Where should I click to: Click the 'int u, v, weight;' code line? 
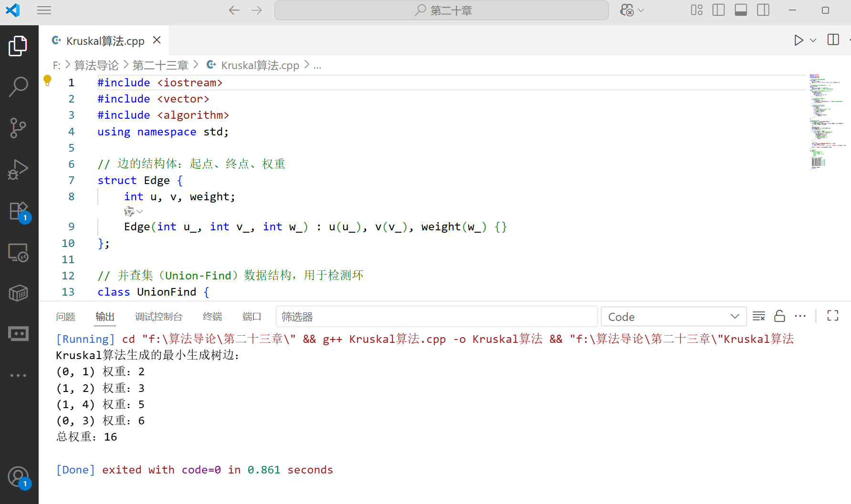[179, 196]
